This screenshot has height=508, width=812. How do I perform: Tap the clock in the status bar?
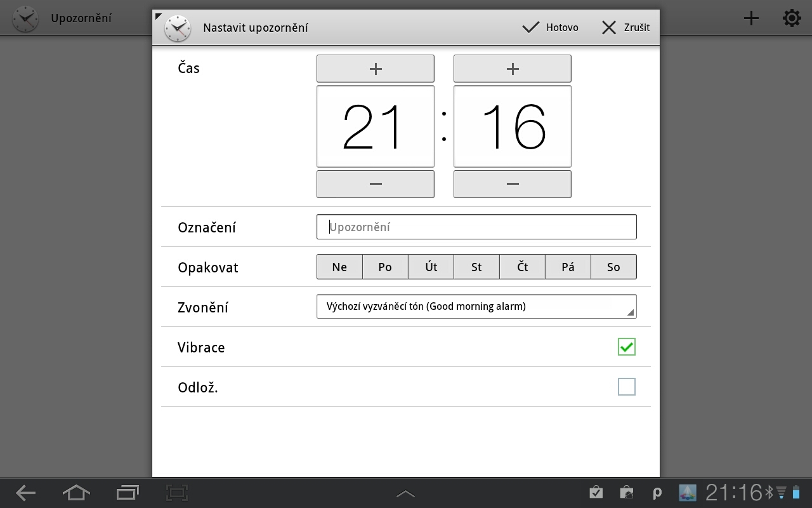point(734,492)
